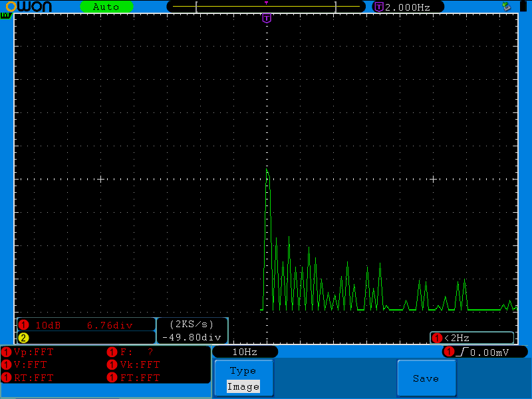
Task: Open the Type Image menu option
Action: click(x=243, y=378)
